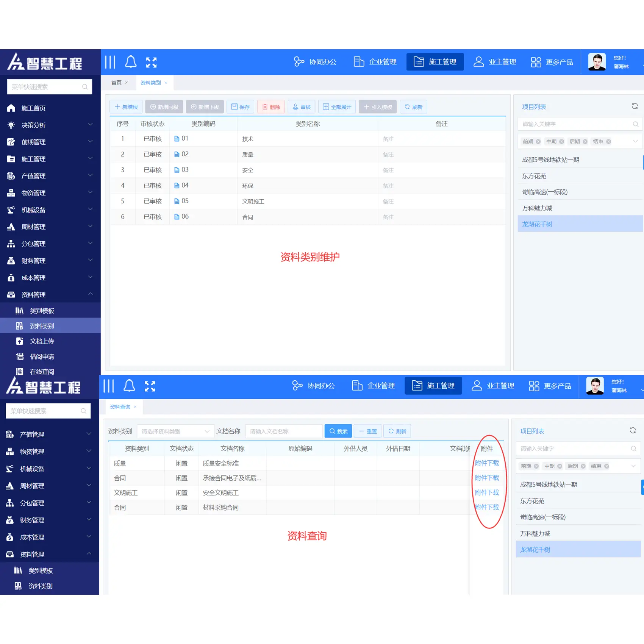Click document icon beside code 01
The height and width of the screenshot is (644, 644).
(x=177, y=139)
